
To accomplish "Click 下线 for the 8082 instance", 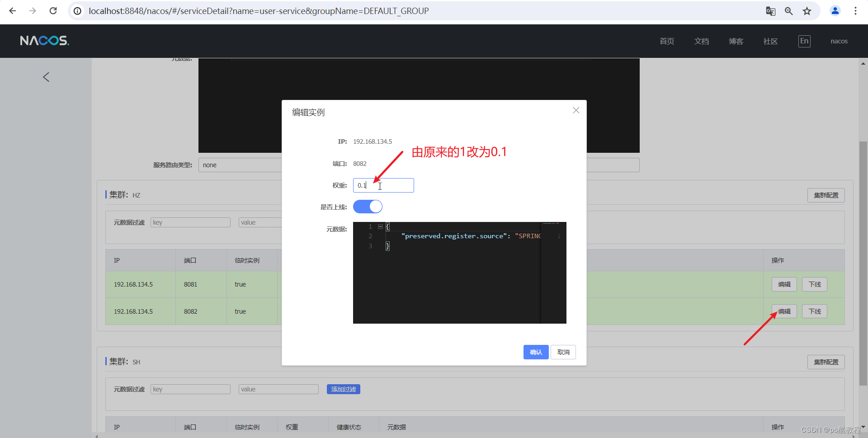I will coord(815,311).
